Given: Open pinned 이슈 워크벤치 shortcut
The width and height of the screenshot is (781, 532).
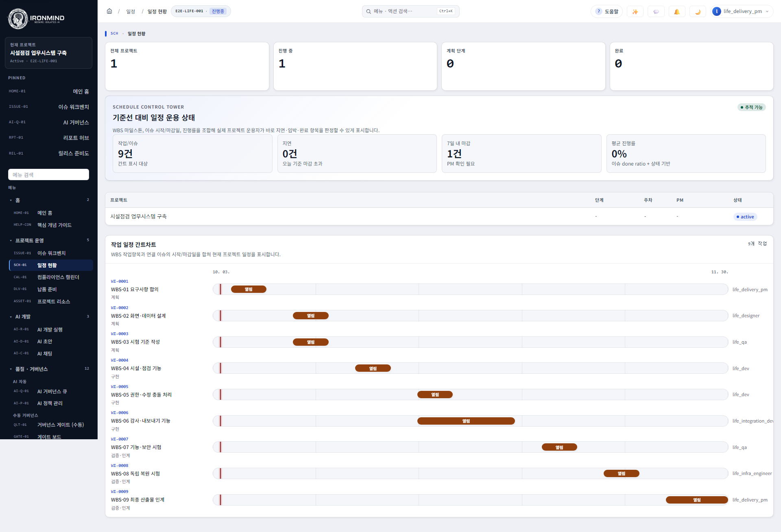Looking at the screenshot, I should 49,107.
